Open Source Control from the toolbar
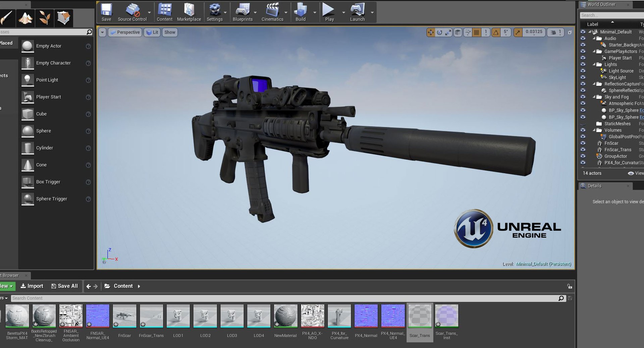644x348 pixels. (132, 12)
